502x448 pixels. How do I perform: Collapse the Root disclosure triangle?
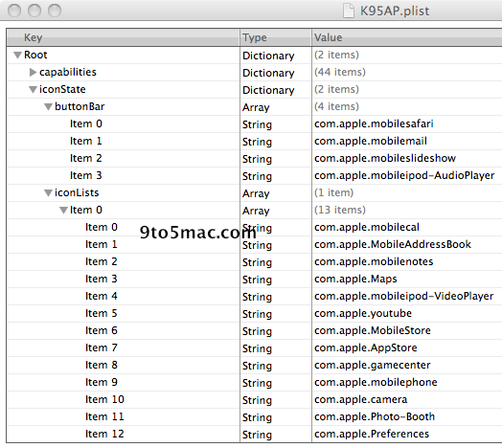point(17,55)
